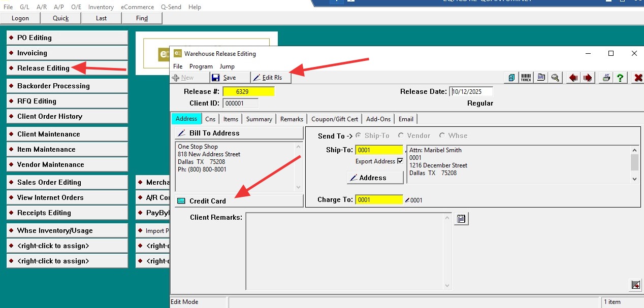
Task: Open Client Maintenance
Action: click(x=68, y=134)
